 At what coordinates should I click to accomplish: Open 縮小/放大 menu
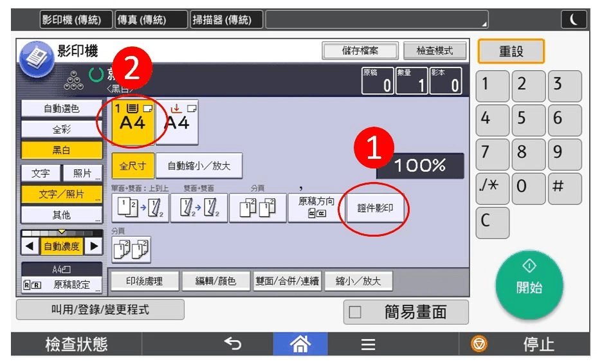coord(358,281)
